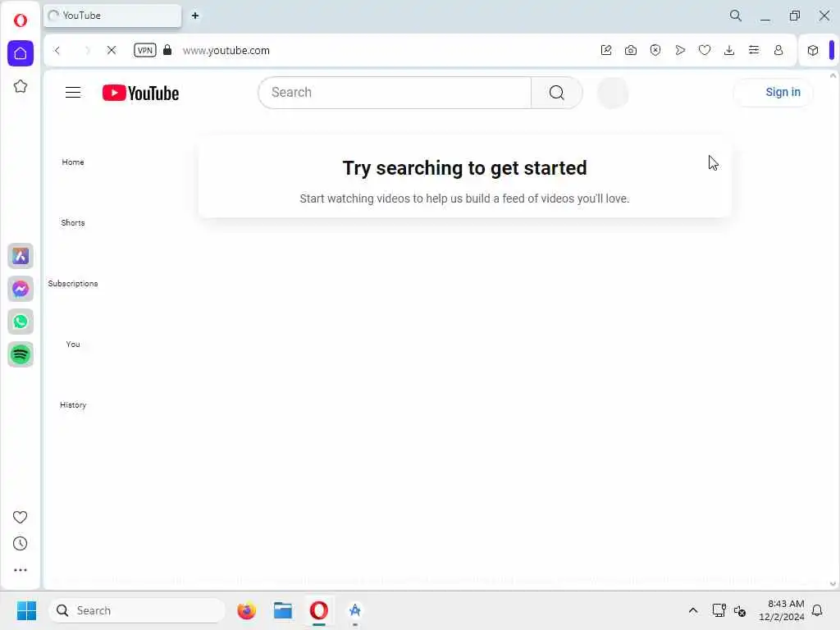Open WhatsApp from the Opera sidebar
Screen dimensions: 840x630
[x=21, y=322]
